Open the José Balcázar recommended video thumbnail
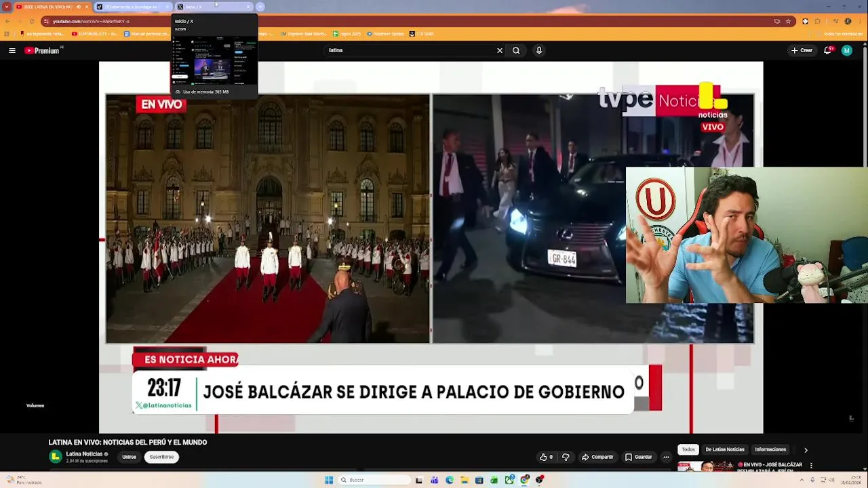This screenshot has height=488, width=868. pyautogui.click(x=705, y=466)
